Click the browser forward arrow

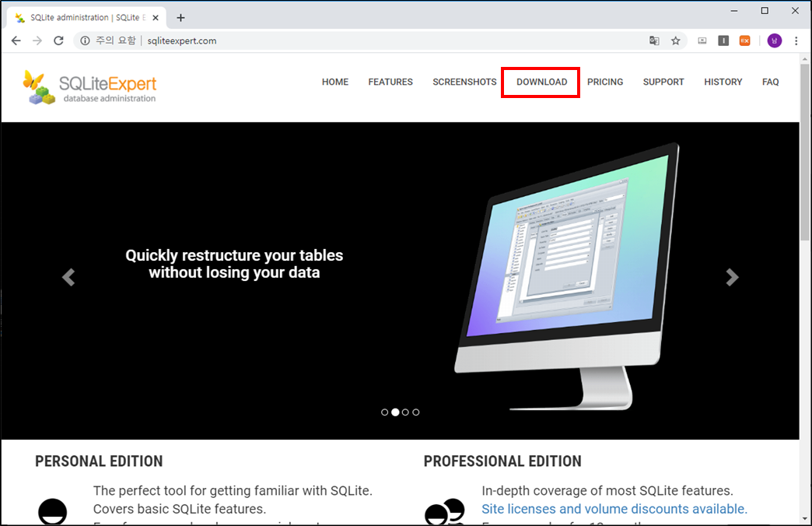click(x=37, y=40)
